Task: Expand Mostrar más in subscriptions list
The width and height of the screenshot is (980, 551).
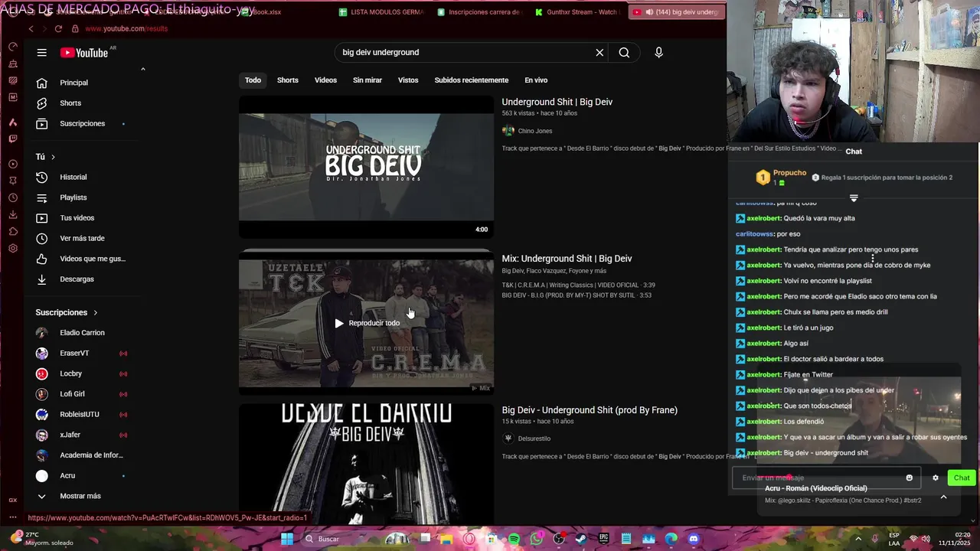Action: point(80,496)
